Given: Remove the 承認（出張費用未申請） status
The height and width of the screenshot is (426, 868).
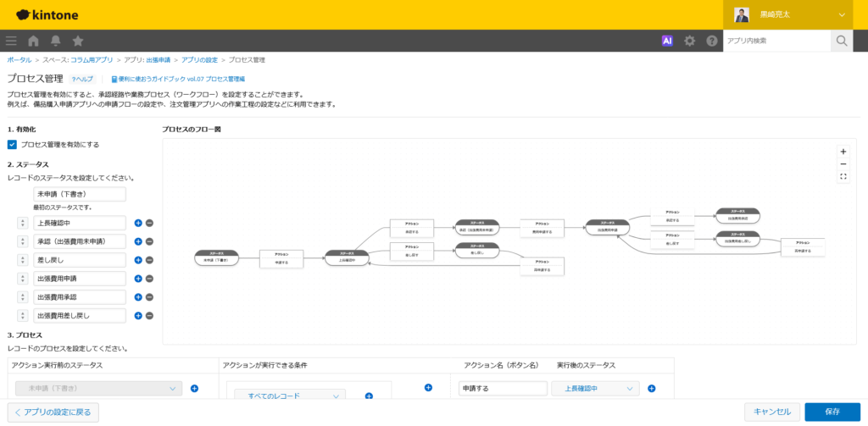Looking at the screenshot, I should [149, 241].
